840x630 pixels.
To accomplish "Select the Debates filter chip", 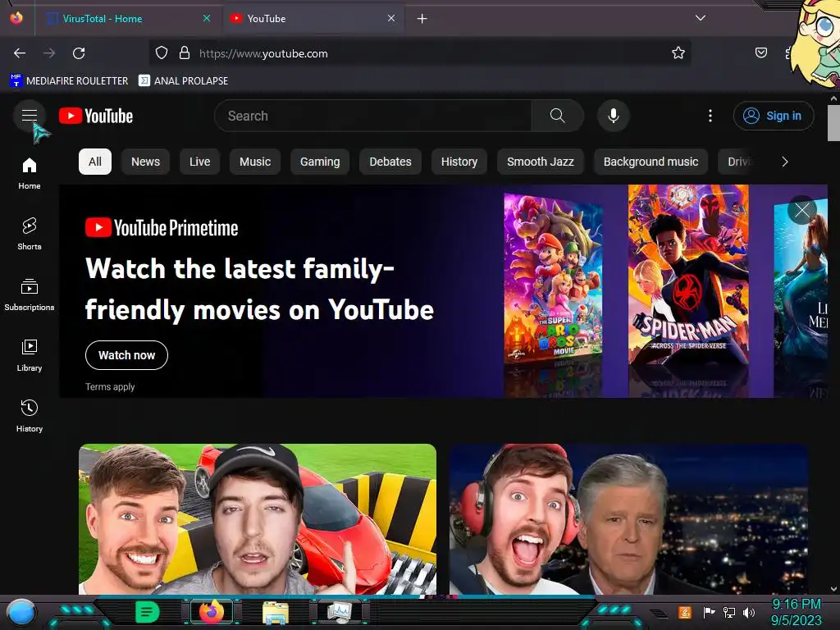I will tap(390, 162).
